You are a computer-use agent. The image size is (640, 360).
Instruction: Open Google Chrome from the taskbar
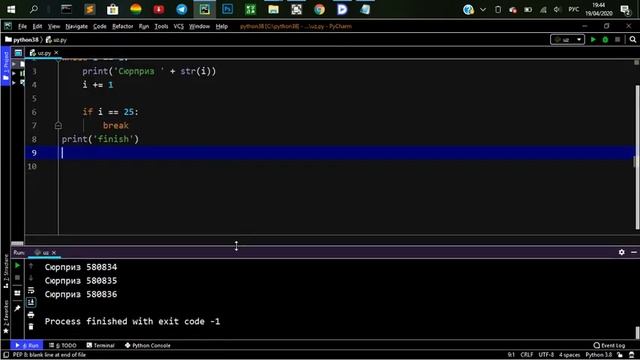(320, 9)
